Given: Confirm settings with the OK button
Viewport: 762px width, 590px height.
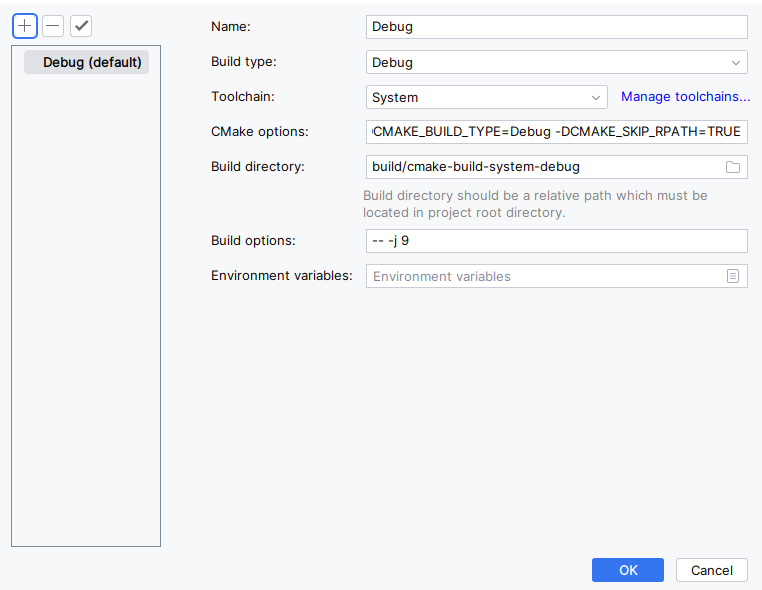Looking at the screenshot, I should pos(627,570).
